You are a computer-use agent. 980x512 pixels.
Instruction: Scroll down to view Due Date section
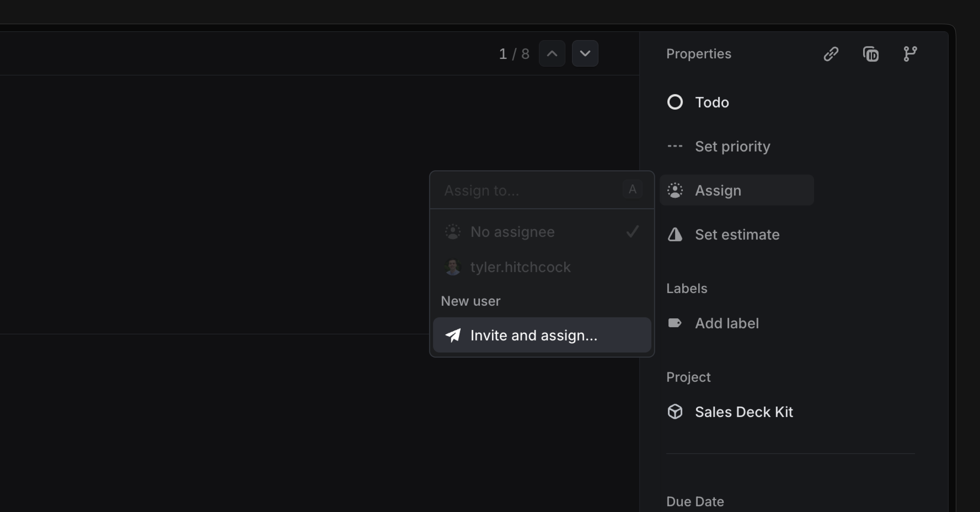695,501
